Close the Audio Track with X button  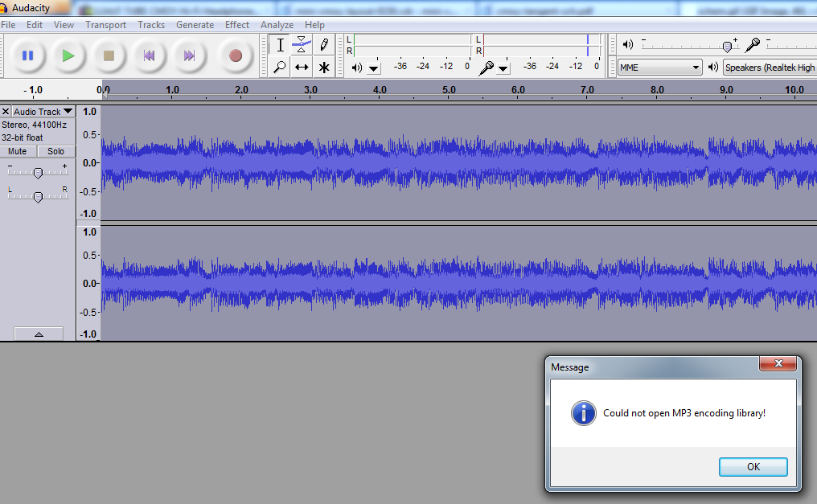[x=6, y=112]
